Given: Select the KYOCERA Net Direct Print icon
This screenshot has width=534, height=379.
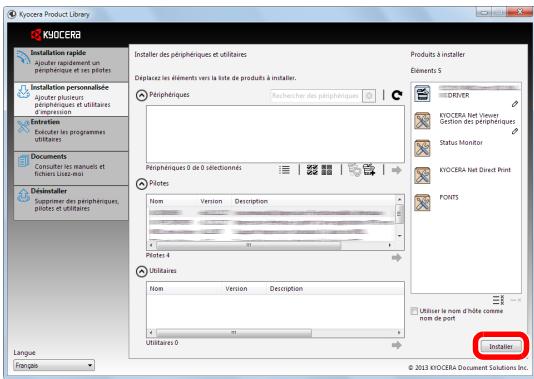Looking at the screenshot, I should point(422,175).
